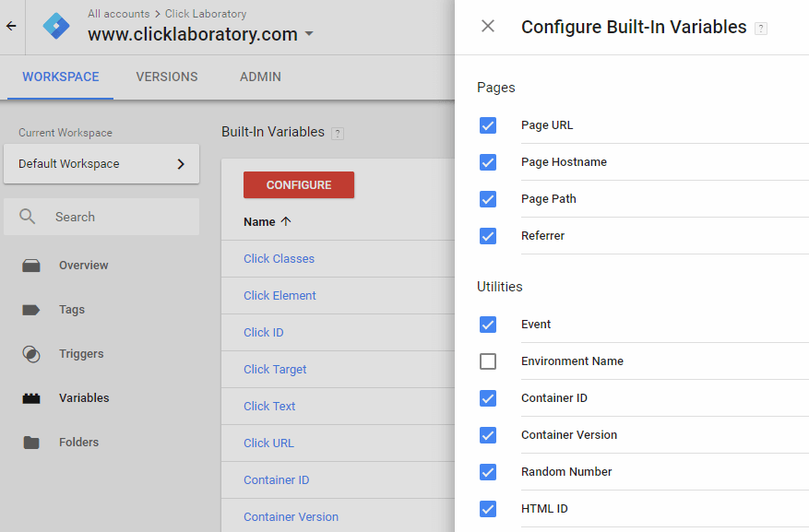Uncheck the Referrer checkbox
Viewport: 809px width, 532px height.
click(x=488, y=236)
